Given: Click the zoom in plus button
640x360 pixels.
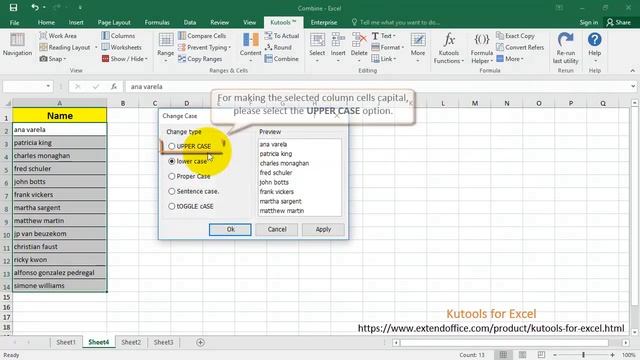Looking at the screenshot, I should point(612,355).
